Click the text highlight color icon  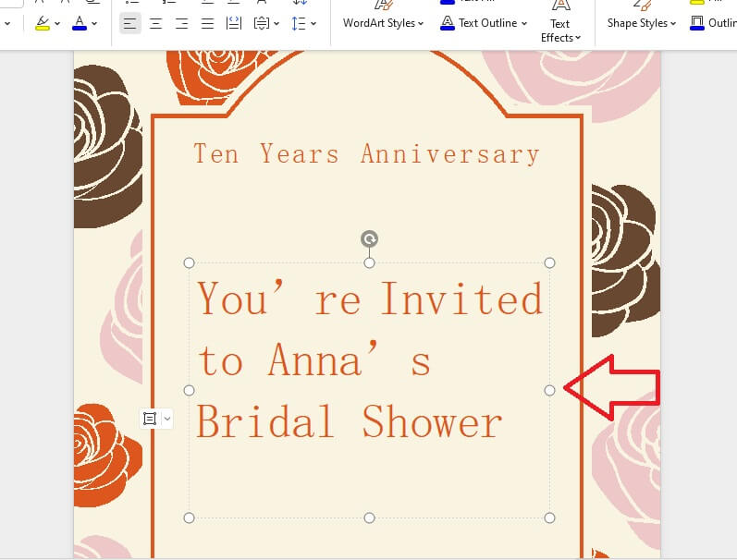click(x=43, y=23)
